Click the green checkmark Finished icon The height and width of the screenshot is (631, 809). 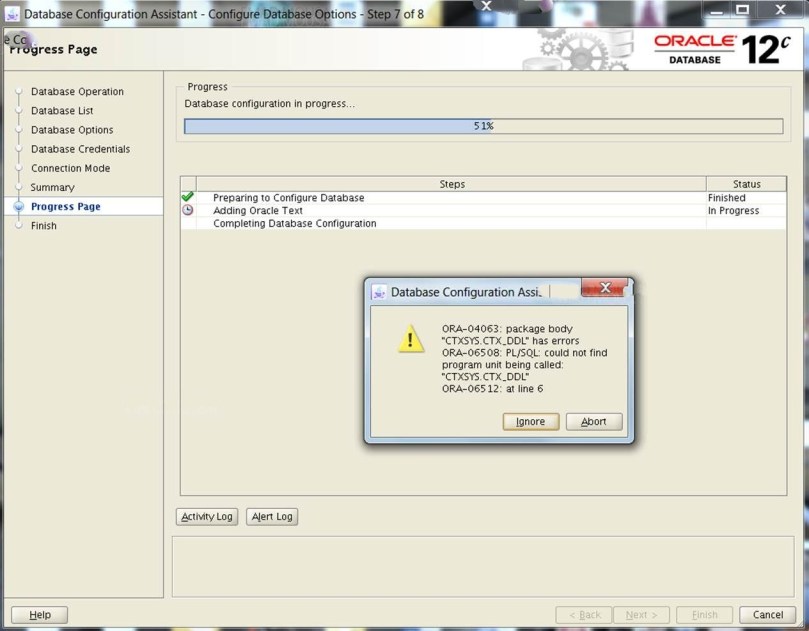188,197
